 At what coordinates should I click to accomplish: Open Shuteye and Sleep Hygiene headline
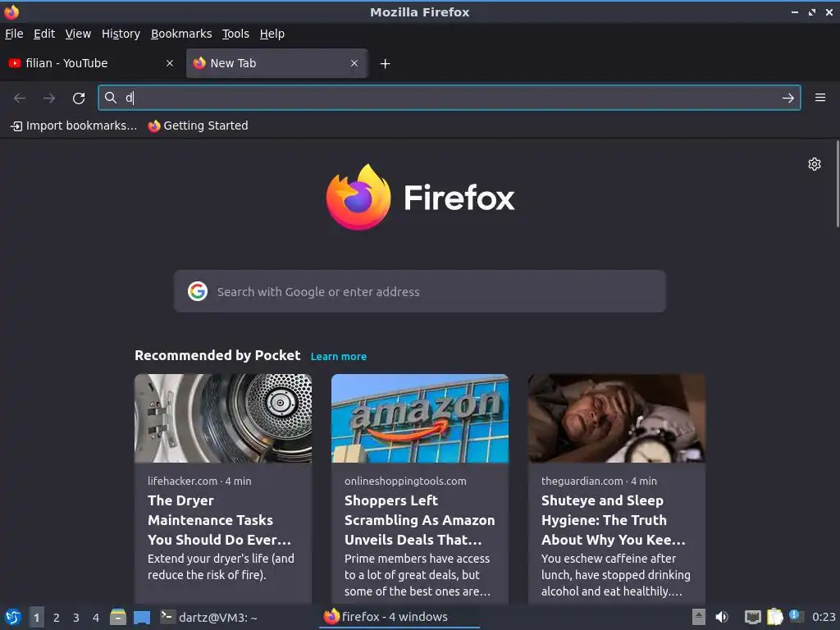coord(614,520)
